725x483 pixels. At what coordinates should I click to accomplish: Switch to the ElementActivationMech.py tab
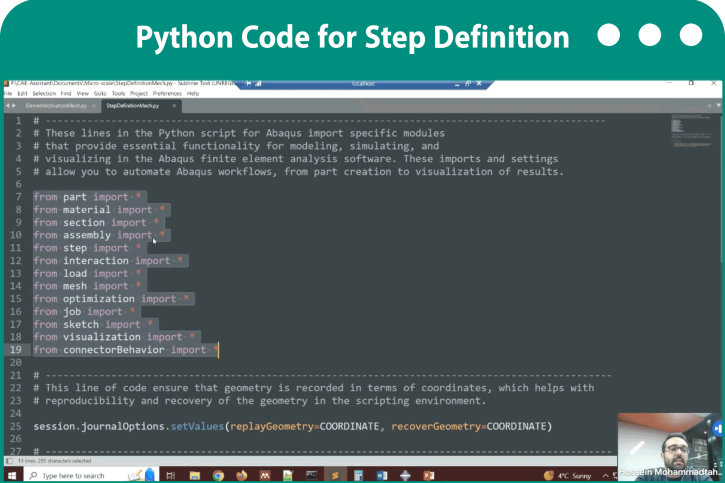pos(56,106)
